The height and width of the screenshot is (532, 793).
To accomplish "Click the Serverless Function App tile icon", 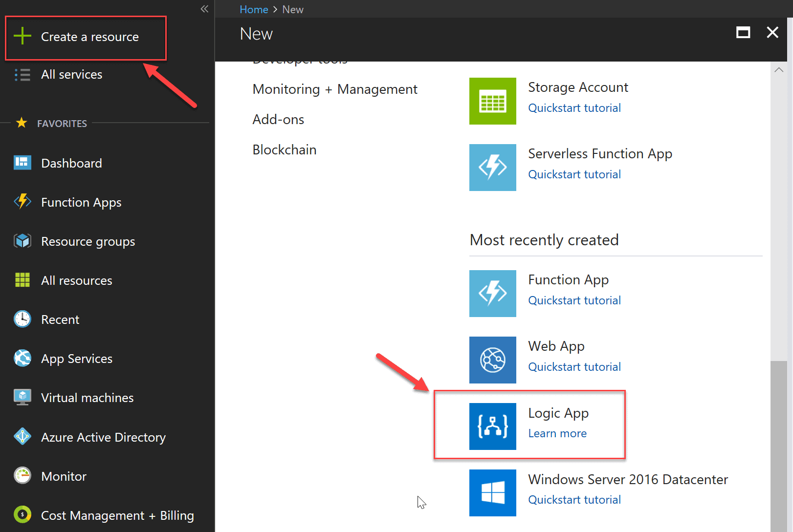I will coord(493,168).
